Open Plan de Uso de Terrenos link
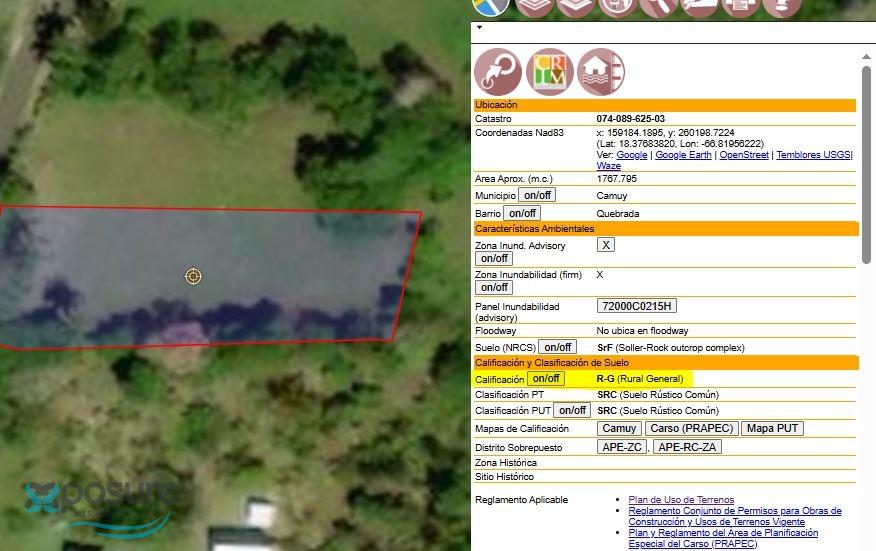This screenshot has width=876, height=551. (680, 500)
